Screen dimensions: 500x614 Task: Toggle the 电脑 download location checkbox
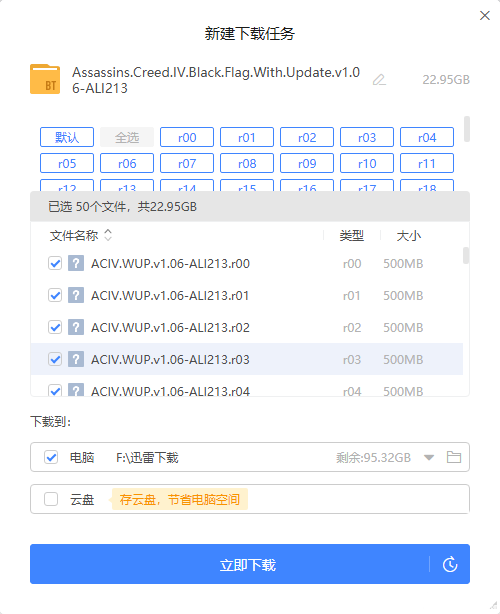(x=51, y=457)
